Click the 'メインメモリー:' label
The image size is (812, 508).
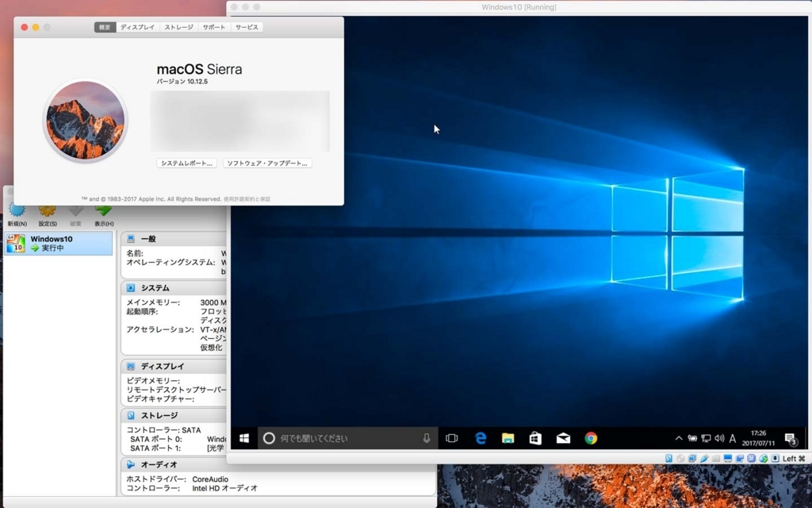(153, 302)
